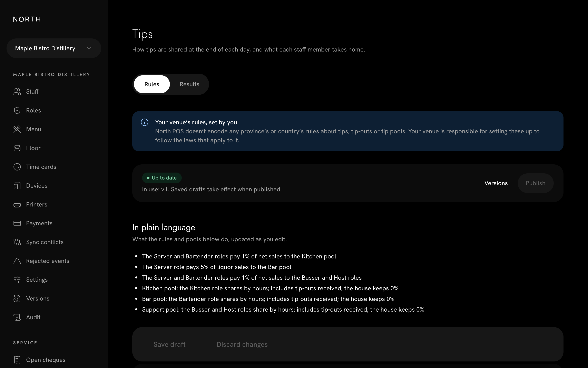Viewport: 588px width, 368px height.
Task: Click the Open cheques receipt icon
Action: point(17,360)
